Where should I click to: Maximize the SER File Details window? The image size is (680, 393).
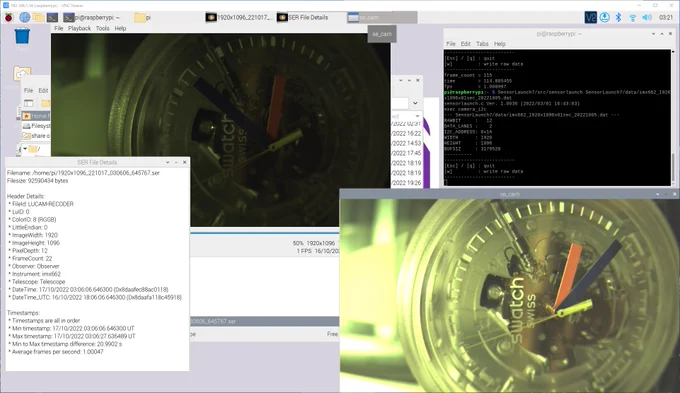tap(176, 162)
